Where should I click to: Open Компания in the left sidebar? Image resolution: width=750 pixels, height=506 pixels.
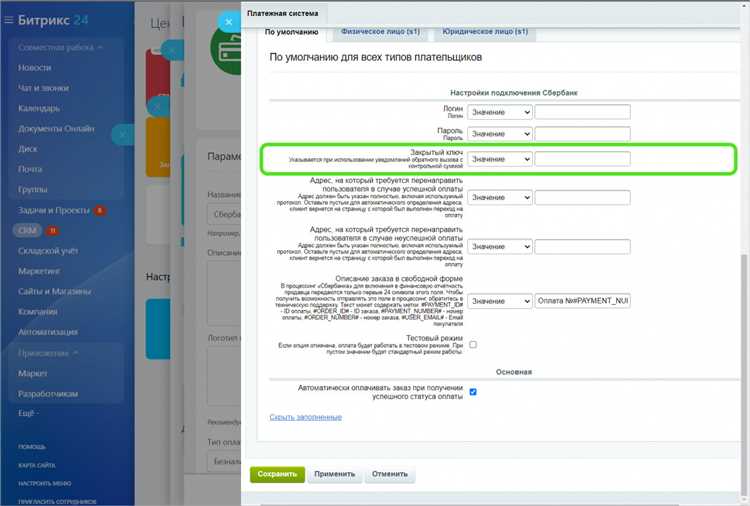coord(37,312)
